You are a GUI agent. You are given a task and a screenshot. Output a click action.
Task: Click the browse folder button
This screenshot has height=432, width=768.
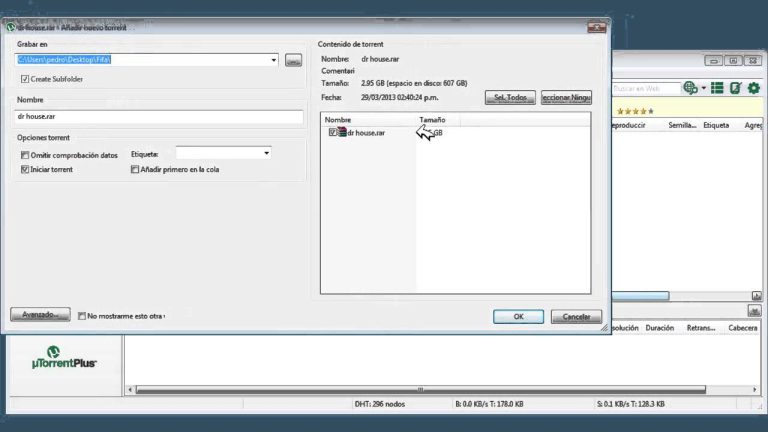(x=293, y=60)
